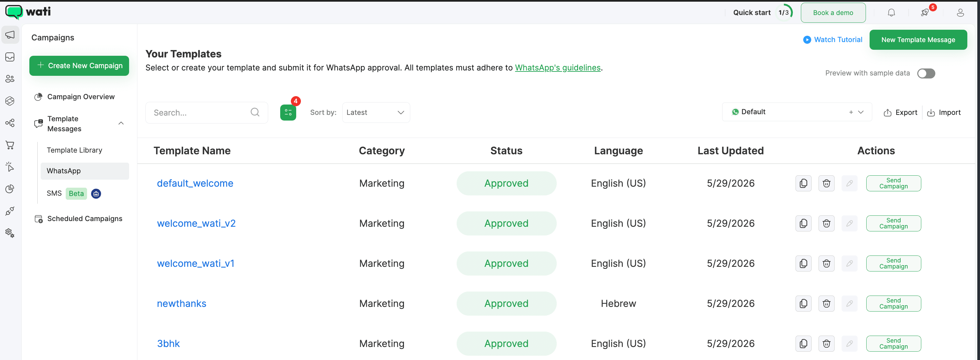The height and width of the screenshot is (360, 980).
Task: Open the Team Inbox icon in sidebar
Action: (10, 57)
